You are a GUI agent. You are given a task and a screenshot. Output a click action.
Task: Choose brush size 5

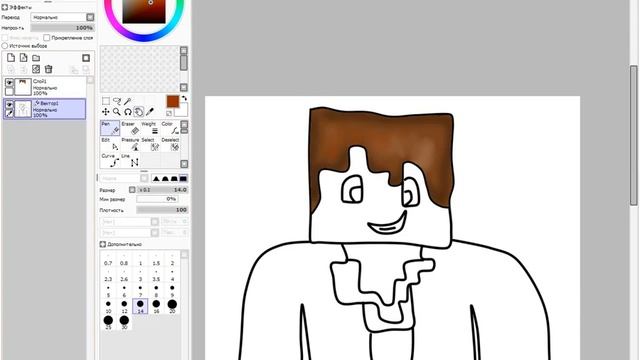click(x=108, y=291)
